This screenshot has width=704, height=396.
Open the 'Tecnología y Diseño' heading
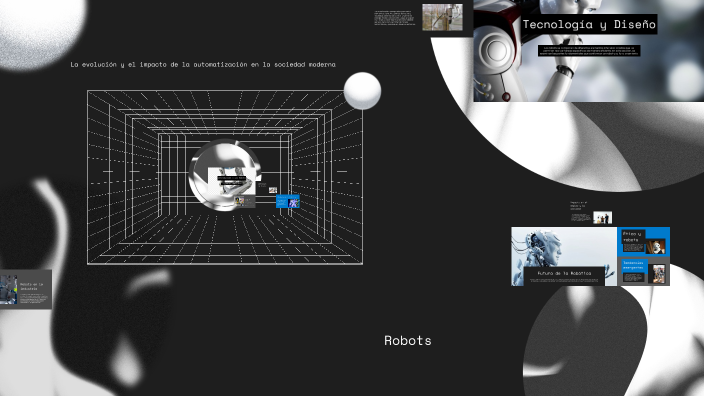click(589, 24)
